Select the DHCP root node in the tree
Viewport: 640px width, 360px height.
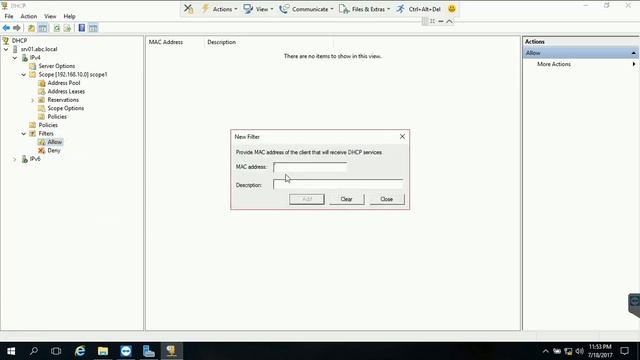[x=19, y=40]
